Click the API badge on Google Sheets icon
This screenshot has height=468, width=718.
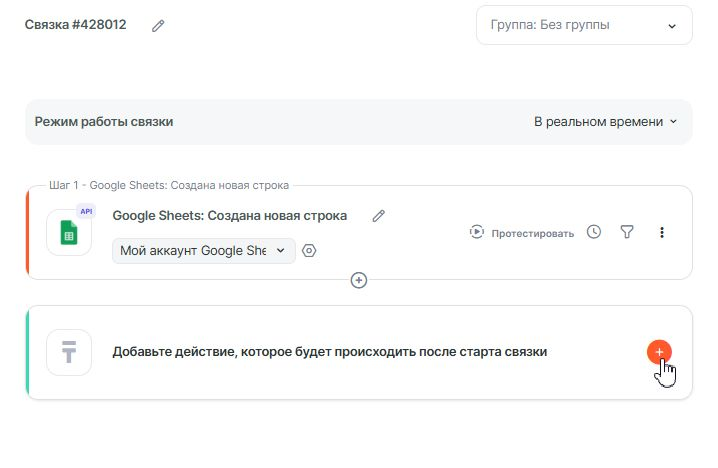(x=86, y=211)
